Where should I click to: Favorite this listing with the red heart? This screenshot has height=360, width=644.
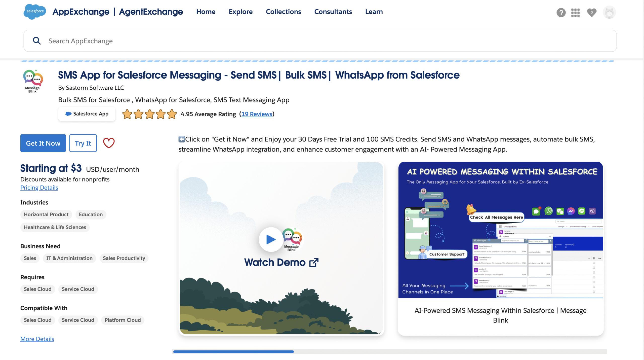(109, 143)
